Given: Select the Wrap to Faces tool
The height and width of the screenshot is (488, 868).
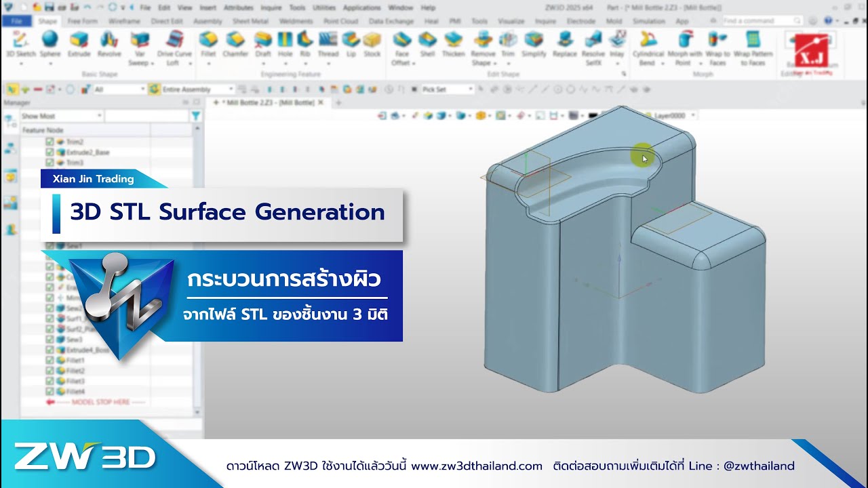Looking at the screenshot, I should 718,47.
